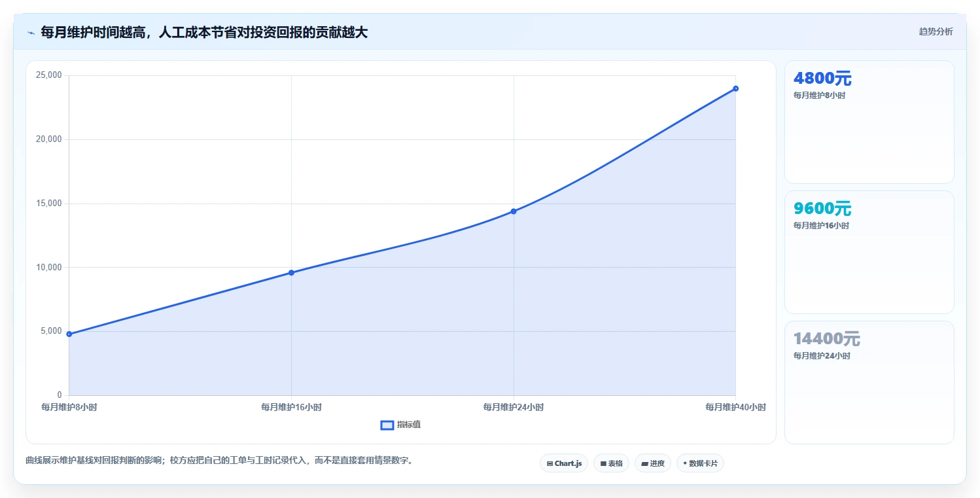Viewport: 980px width, 498px height.
Task: Click the 表格 tag
Action: 611,463
